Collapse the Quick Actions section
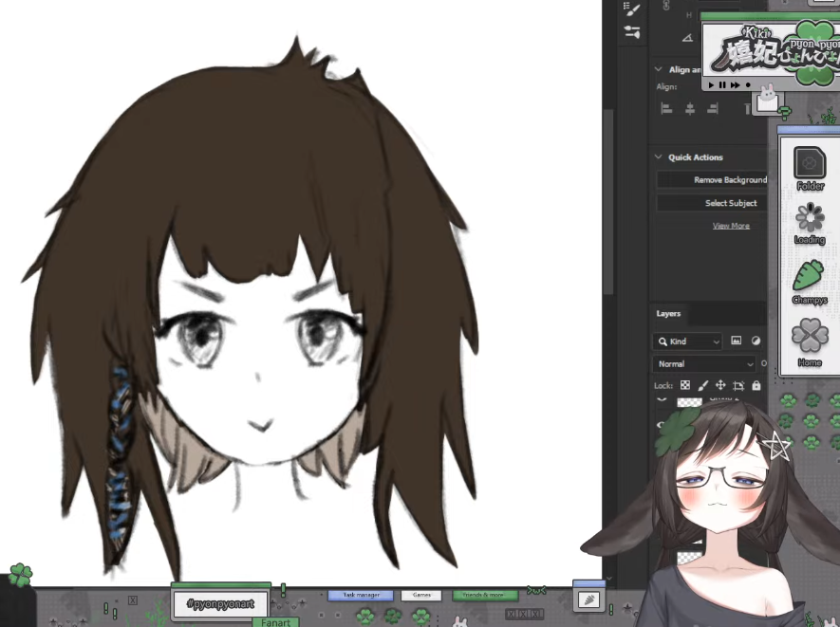 [659, 157]
